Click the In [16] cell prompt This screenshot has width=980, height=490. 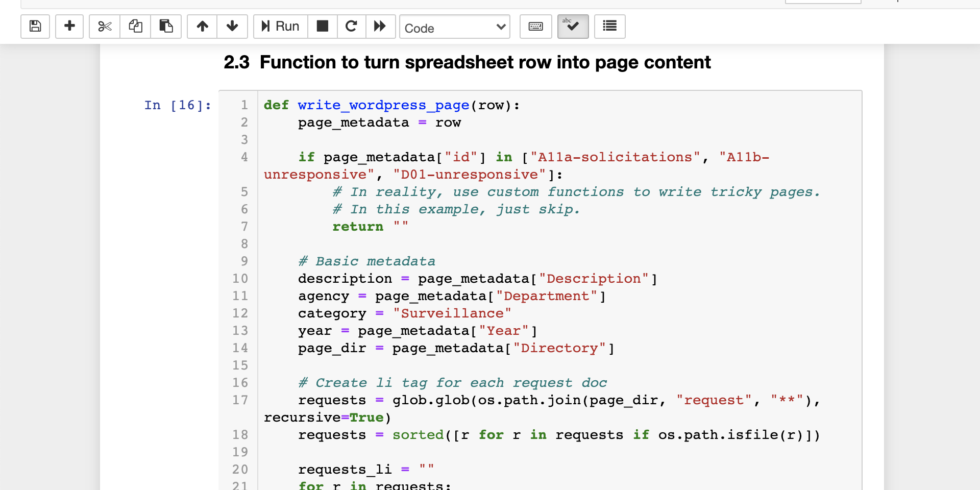178,105
